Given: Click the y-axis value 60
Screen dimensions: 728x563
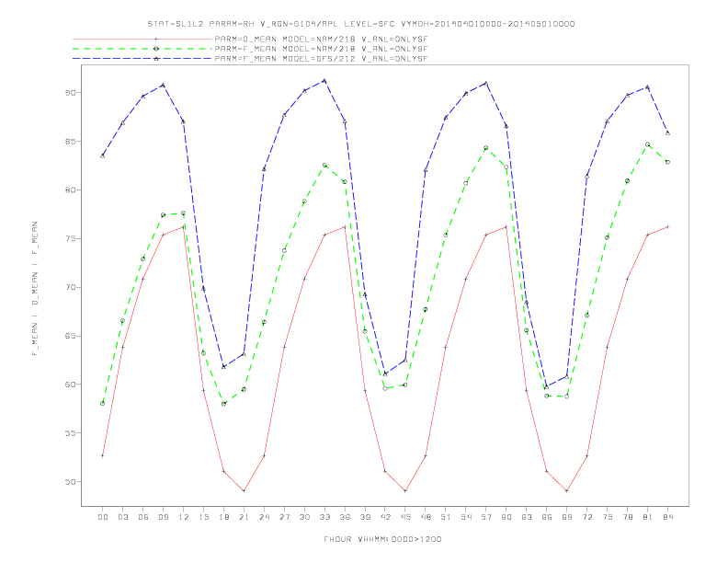Looking at the screenshot, I should 70,385.
